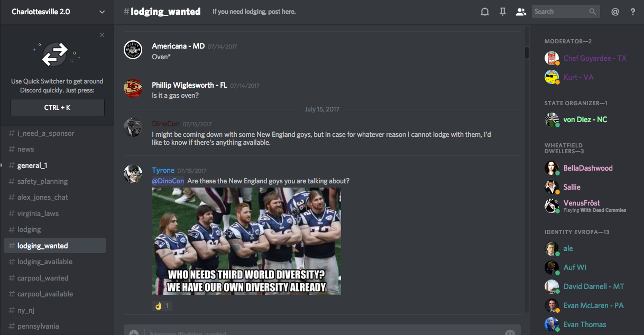The image size is (644, 335).
Task: Dismiss the Quick Switcher tip
Action: tap(102, 35)
